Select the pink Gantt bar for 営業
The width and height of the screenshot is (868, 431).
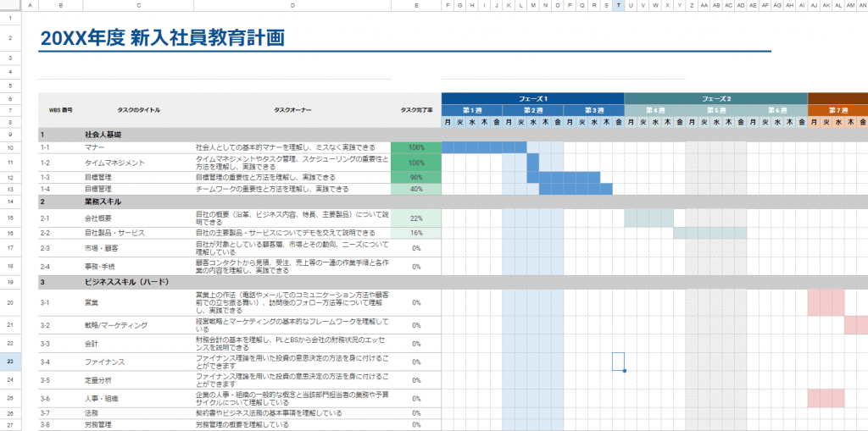tap(826, 302)
